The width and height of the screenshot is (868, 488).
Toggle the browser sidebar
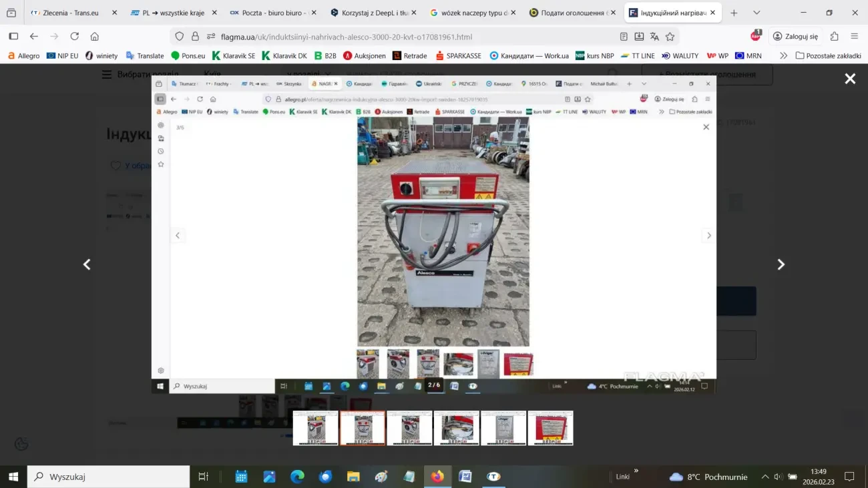pyautogui.click(x=13, y=37)
